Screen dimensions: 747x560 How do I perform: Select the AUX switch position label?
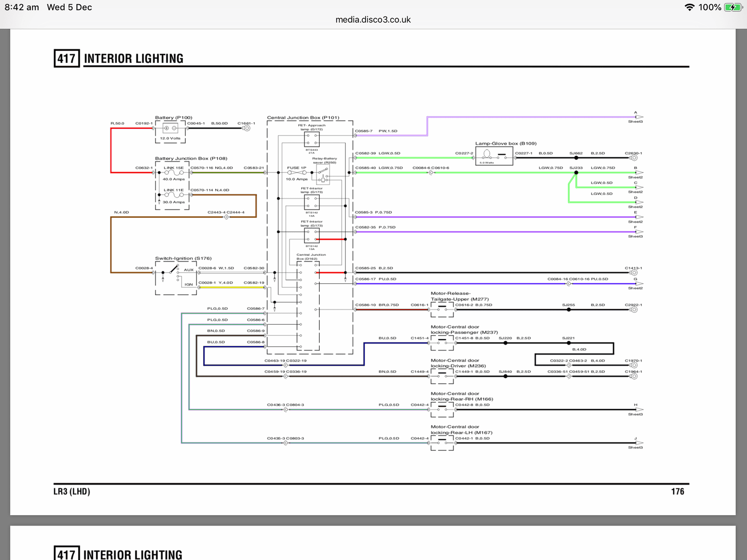coord(189,270)
